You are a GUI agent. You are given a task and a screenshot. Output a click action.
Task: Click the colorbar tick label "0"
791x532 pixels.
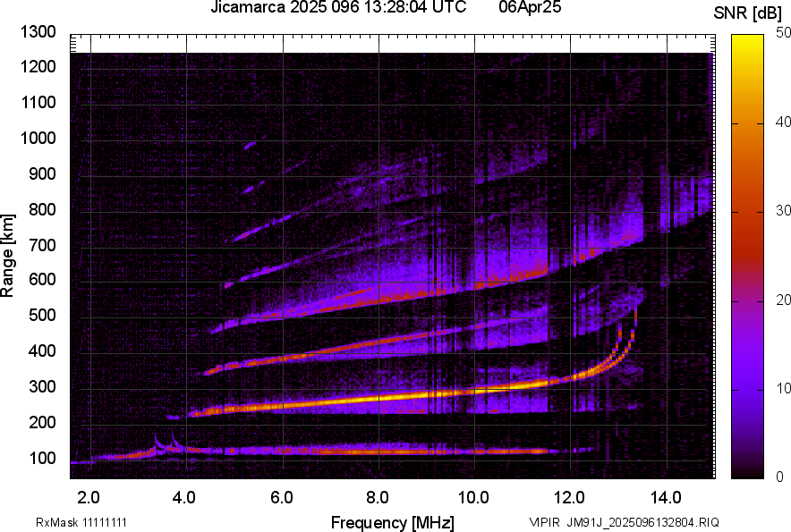click(x=780, y=477)
